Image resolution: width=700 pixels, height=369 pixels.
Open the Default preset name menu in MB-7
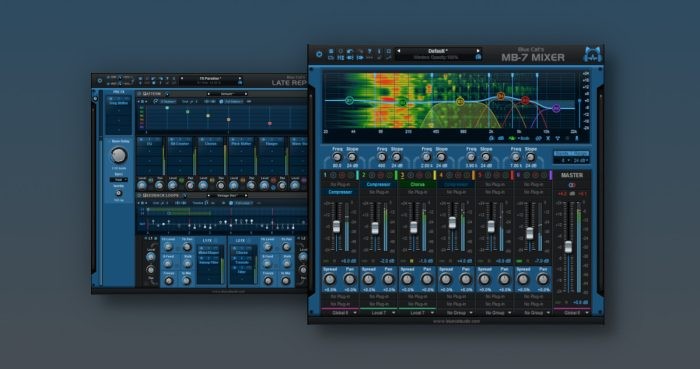click(x=438, y=51)
